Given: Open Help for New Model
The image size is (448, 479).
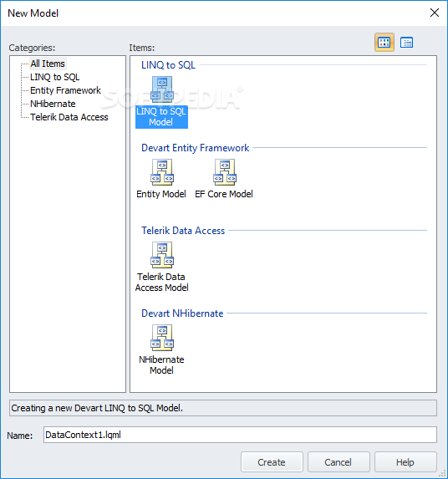Looking at the screenshot, I should 405,462.
